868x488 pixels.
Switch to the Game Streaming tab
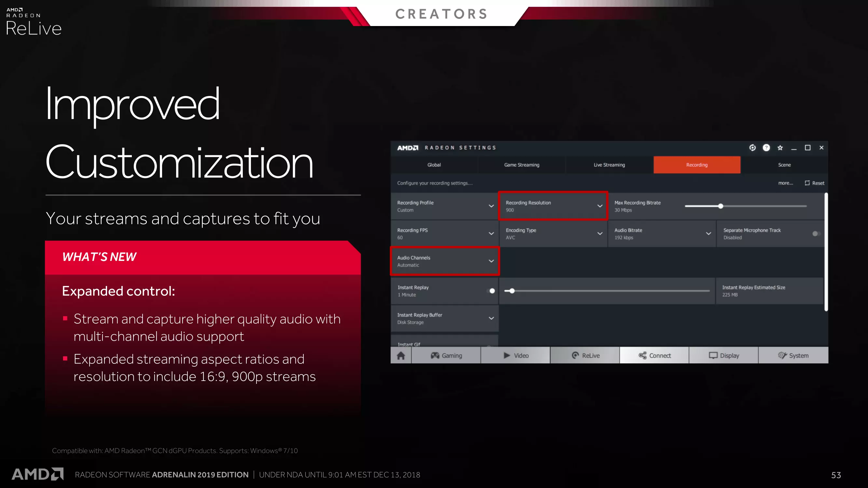[x=522, y=165]
